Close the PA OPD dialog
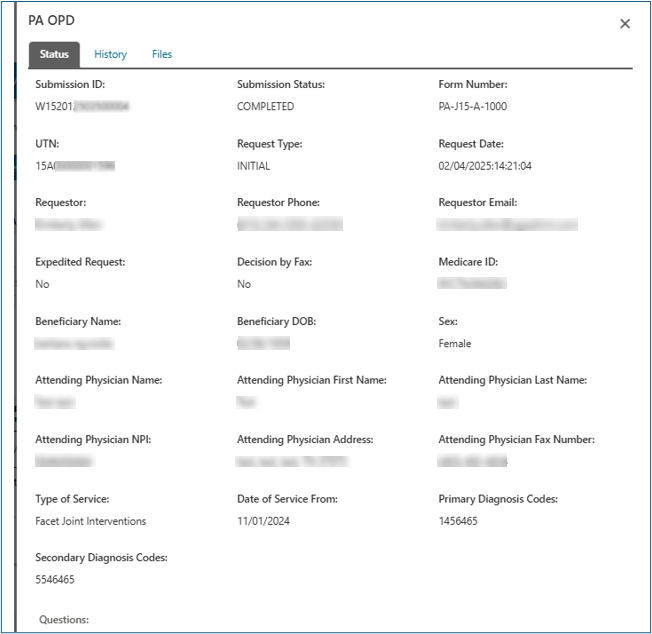Viewport: 652px width, 634px height. click(625, 24)
